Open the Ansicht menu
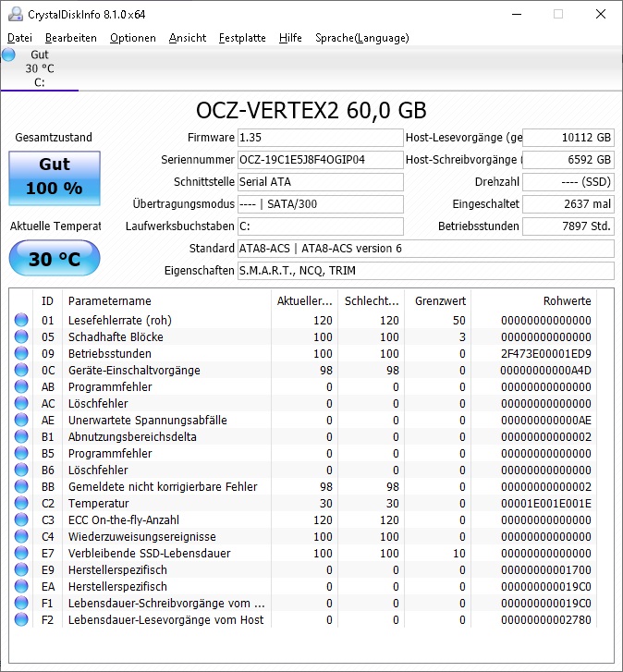The width and height of the screenshot is (623, 672). tap(188, 38)
